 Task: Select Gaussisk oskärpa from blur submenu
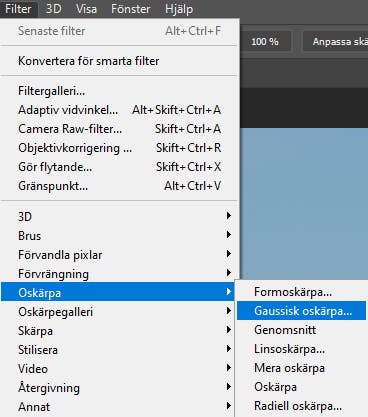(301, 311)
